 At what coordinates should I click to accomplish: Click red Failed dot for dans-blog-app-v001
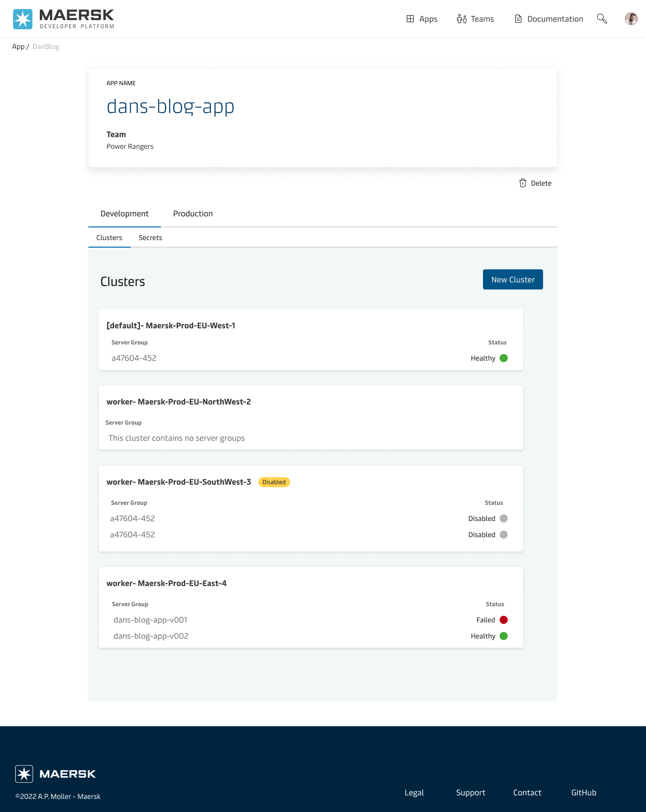coord(504,620)
